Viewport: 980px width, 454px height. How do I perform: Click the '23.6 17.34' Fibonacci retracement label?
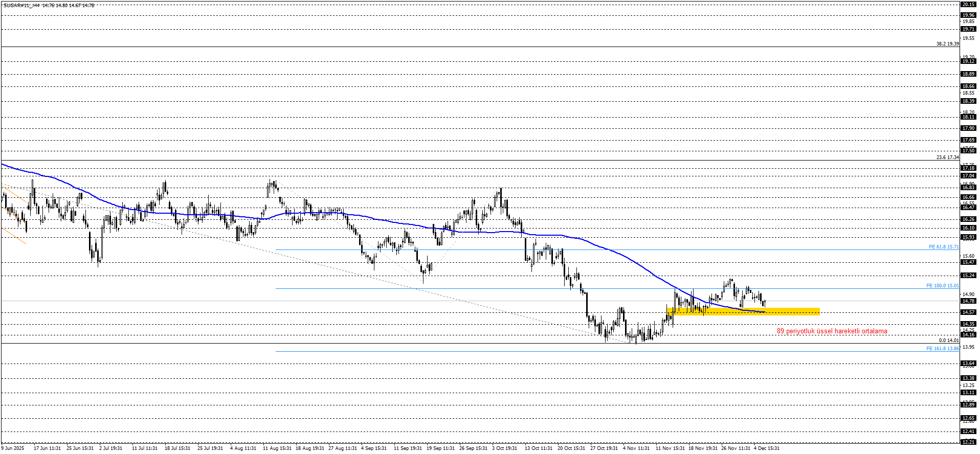coord(947,157)
